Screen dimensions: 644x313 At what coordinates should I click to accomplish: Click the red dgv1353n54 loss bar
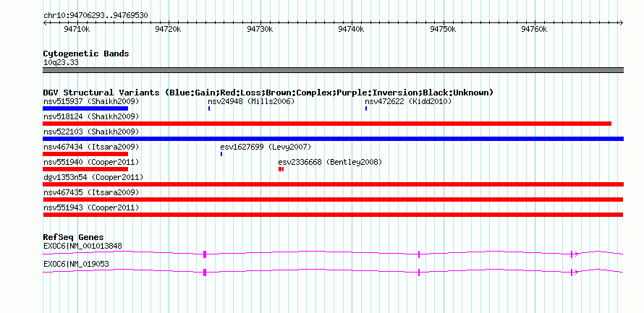click(333, 184)
